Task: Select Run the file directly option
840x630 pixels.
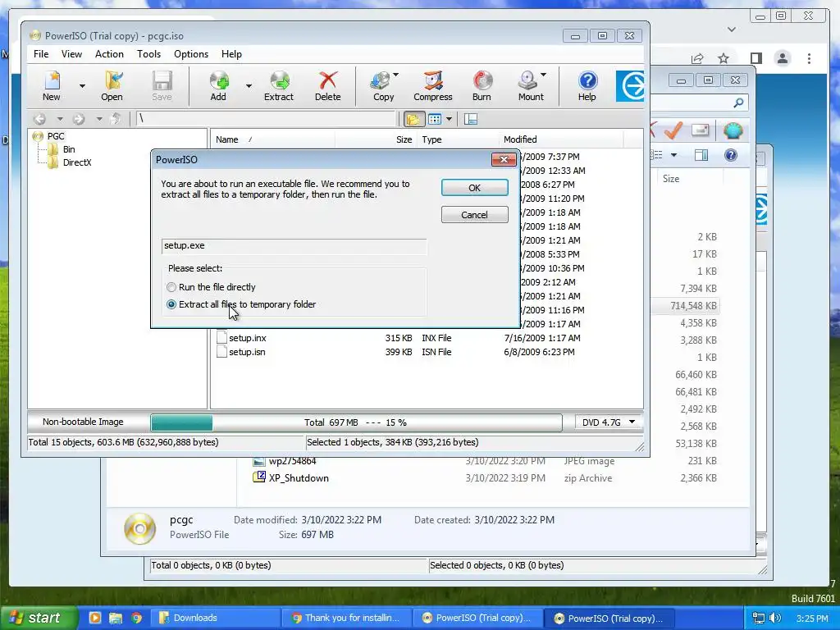Action: coord(211,287)
